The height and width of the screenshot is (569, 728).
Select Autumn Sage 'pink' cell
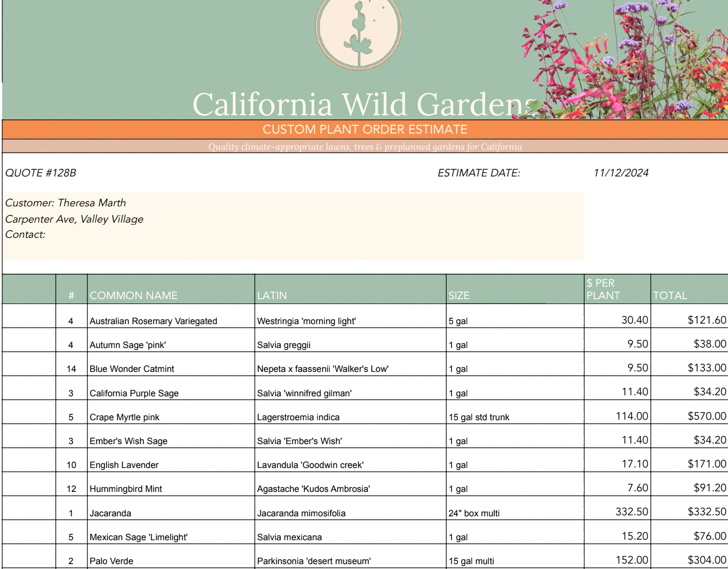pos(171,340)
